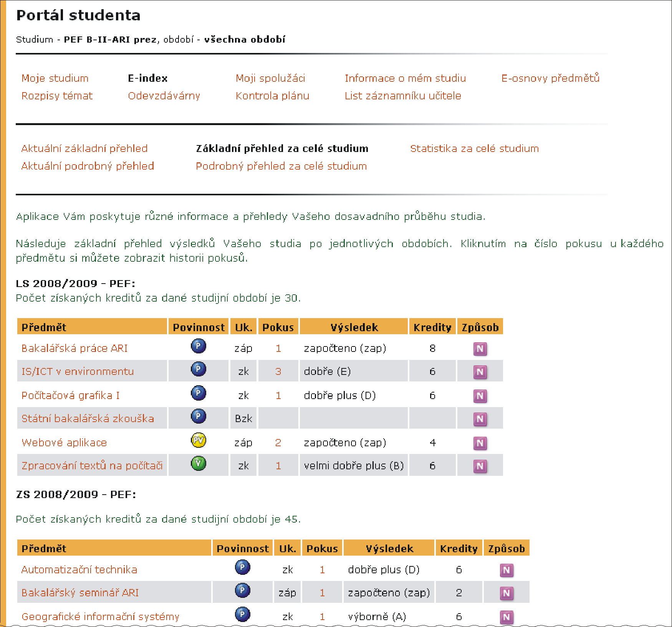The width and height of the screenshot is (672, 627).
Task: Click the N icon in Bakalářský seminář ARI row
Action: pos(506,594)
